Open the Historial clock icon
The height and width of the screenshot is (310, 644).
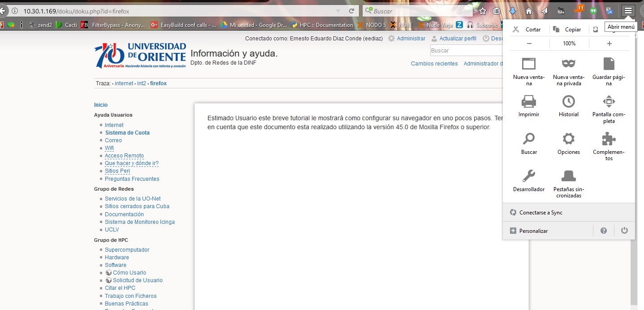pos(568,102)
